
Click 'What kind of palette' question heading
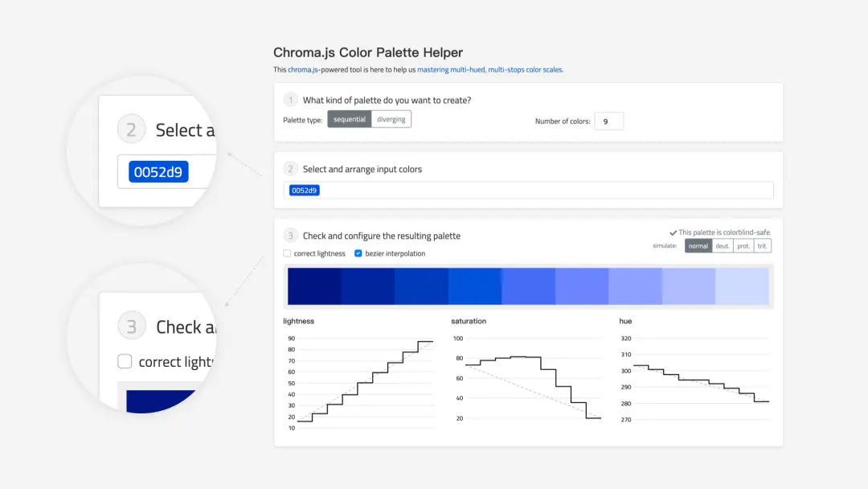pos(387,101)
